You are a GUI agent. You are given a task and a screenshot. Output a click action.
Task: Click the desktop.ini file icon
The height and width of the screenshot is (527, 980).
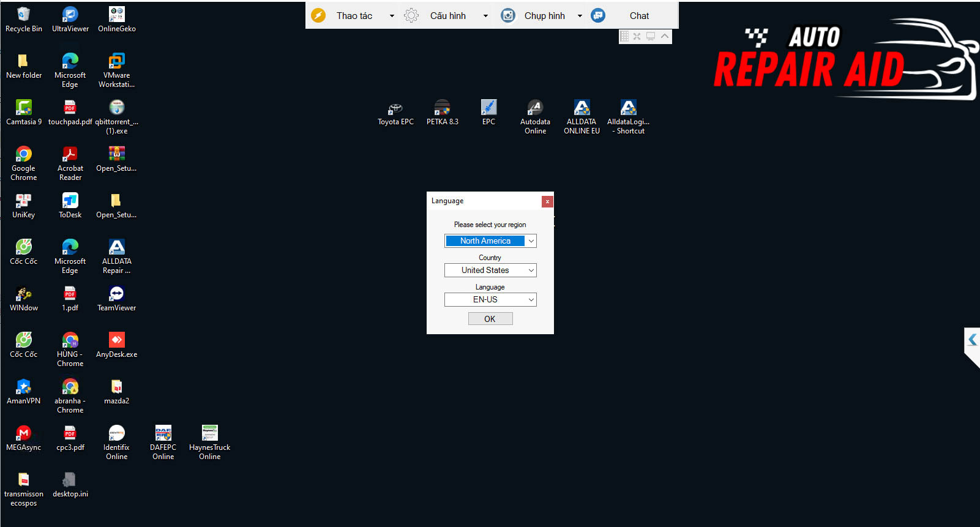tap(70, 485)
